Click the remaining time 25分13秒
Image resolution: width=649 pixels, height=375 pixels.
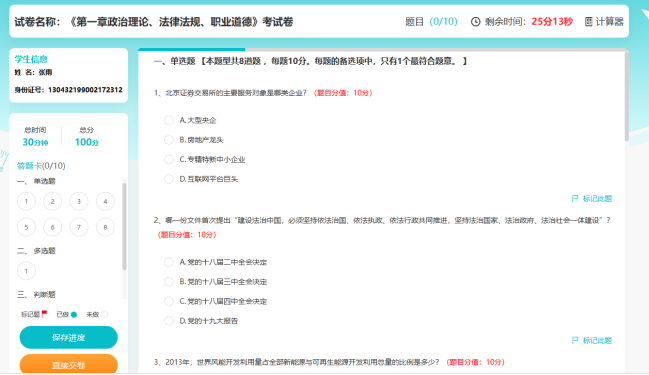pos(552,22)
